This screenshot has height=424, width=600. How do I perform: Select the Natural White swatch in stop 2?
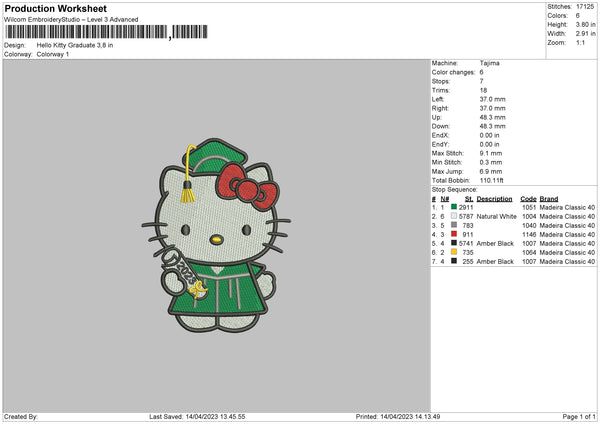pyautogui.click(x=455, y=215)
